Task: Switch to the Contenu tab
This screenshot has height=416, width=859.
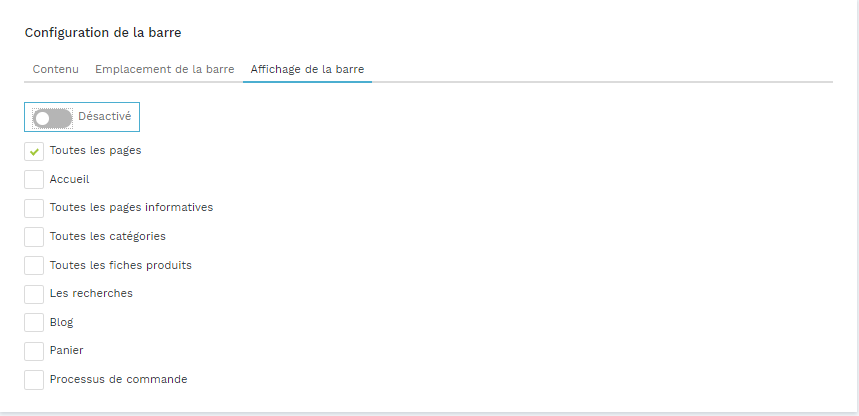Action: [55, 70]
